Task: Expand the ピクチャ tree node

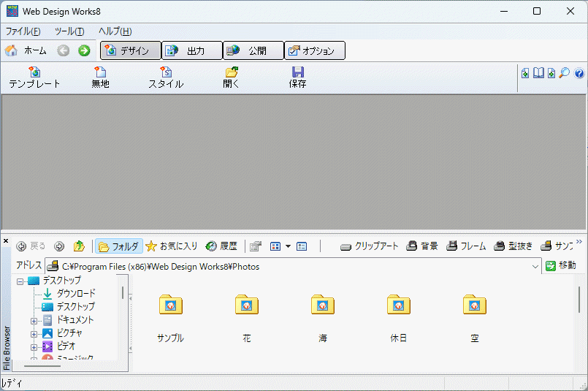Action: click(x=34, y=334)
